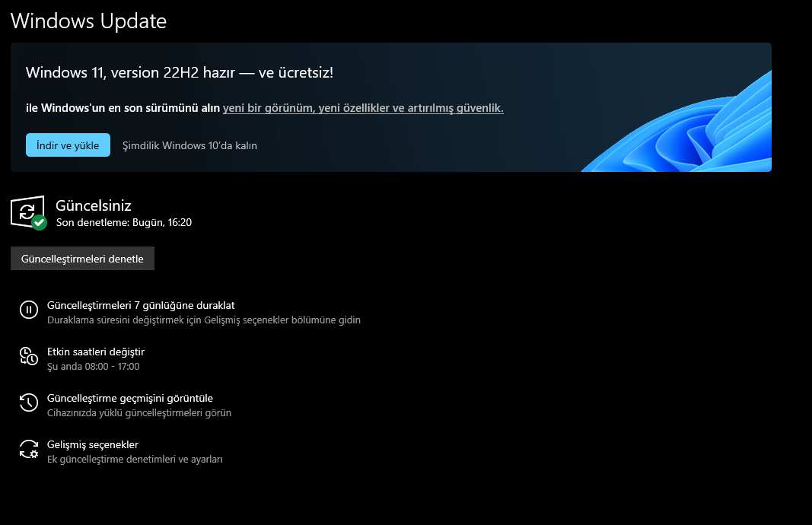Image resolution: width=812 pixels, height=525 pixels.
Task: Open Gelişmiş seçenekler
Action: tap(93, 445)
